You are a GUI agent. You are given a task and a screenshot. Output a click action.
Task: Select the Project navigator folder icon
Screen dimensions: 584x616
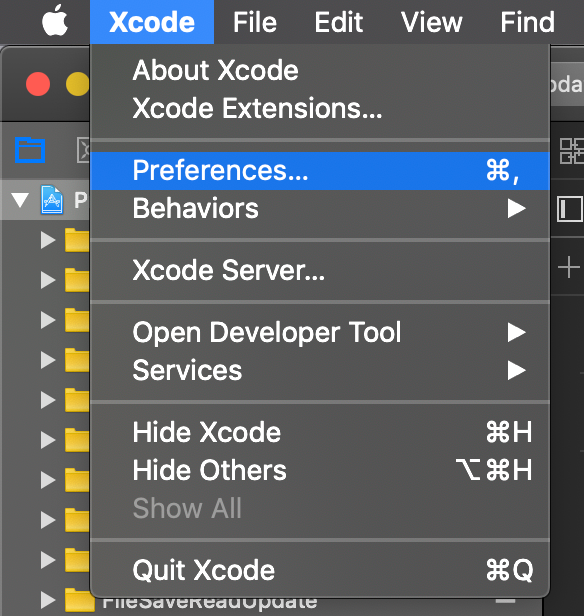pyautogui.click(x=30, y=150)
